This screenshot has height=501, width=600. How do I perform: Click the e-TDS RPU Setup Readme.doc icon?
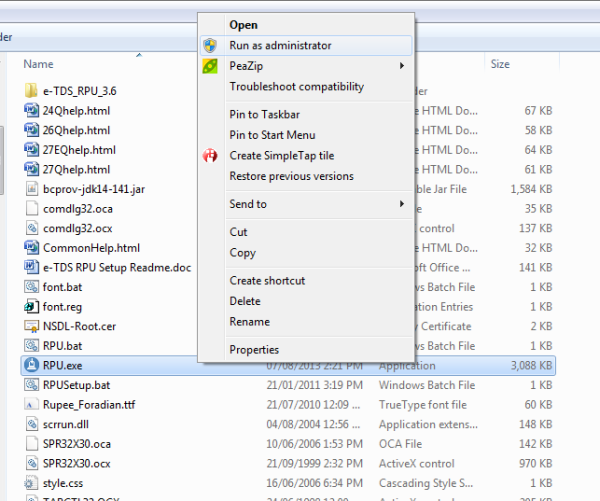(x=31, y=267)
